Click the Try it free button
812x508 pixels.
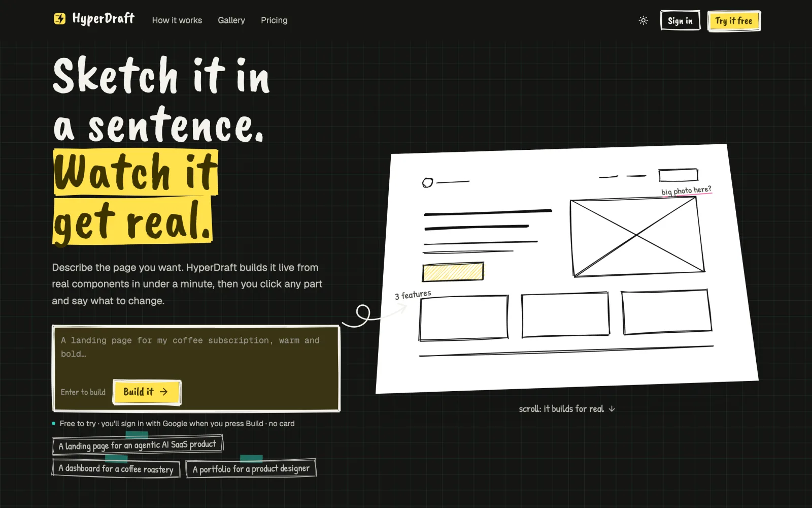coord(734,21)
